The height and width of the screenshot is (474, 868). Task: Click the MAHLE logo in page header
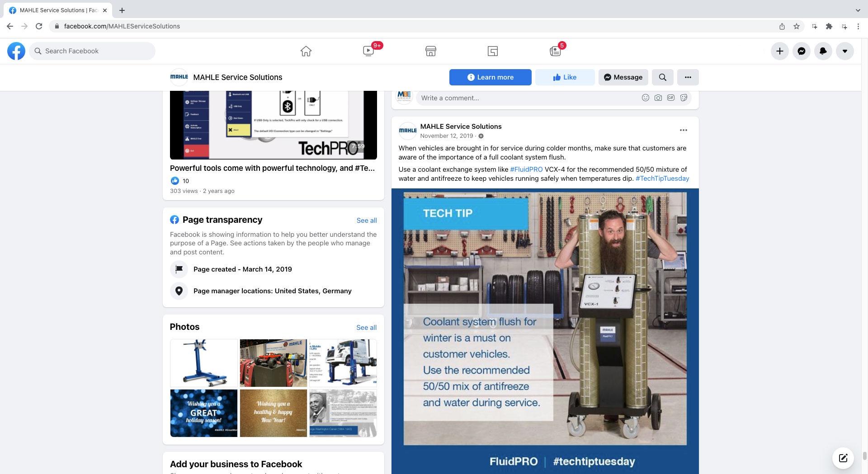(179, 77)
